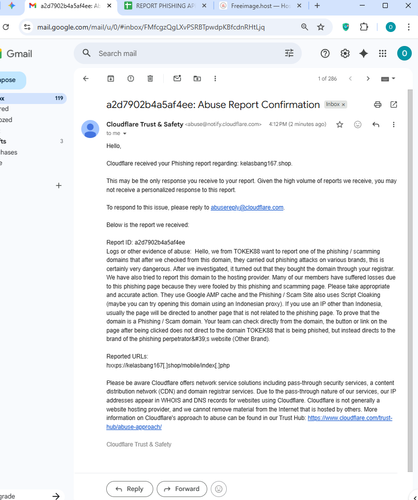Archive this email
Viewport: 418px width, 500px height.
(x=110, y=79)
